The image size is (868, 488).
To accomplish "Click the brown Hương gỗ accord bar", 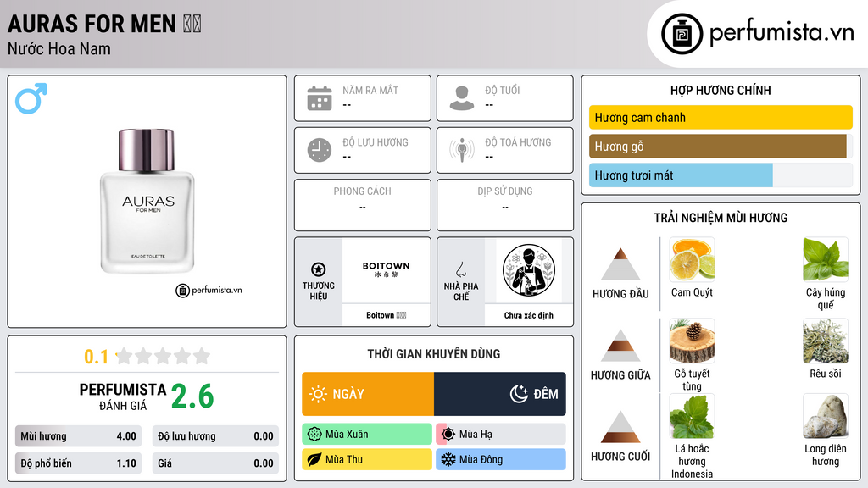I will [x=718, y=147].
